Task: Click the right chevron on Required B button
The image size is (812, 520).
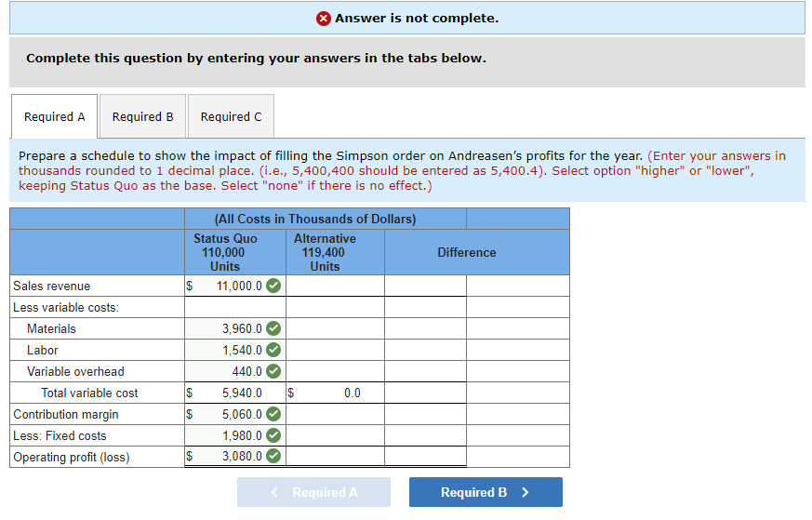Action: [x=526, y=492]
